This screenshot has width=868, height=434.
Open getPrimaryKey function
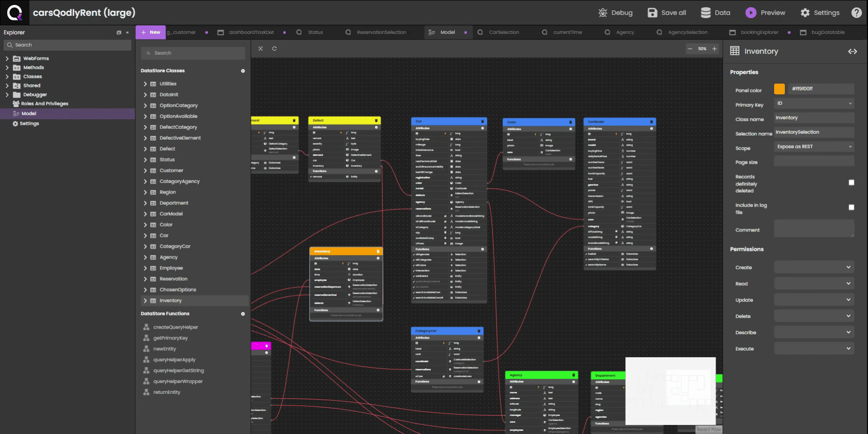[x=170, y=338]
